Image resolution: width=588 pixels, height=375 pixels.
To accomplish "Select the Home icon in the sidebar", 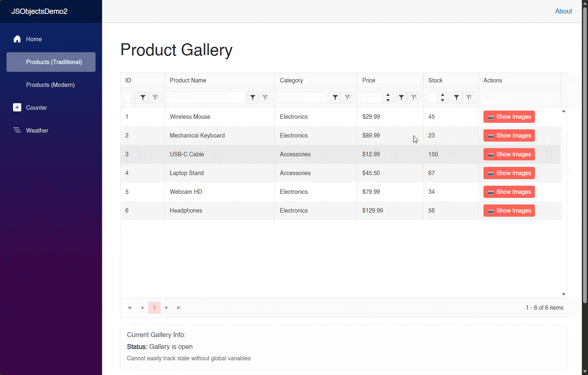I will click(x=17, y=39).
